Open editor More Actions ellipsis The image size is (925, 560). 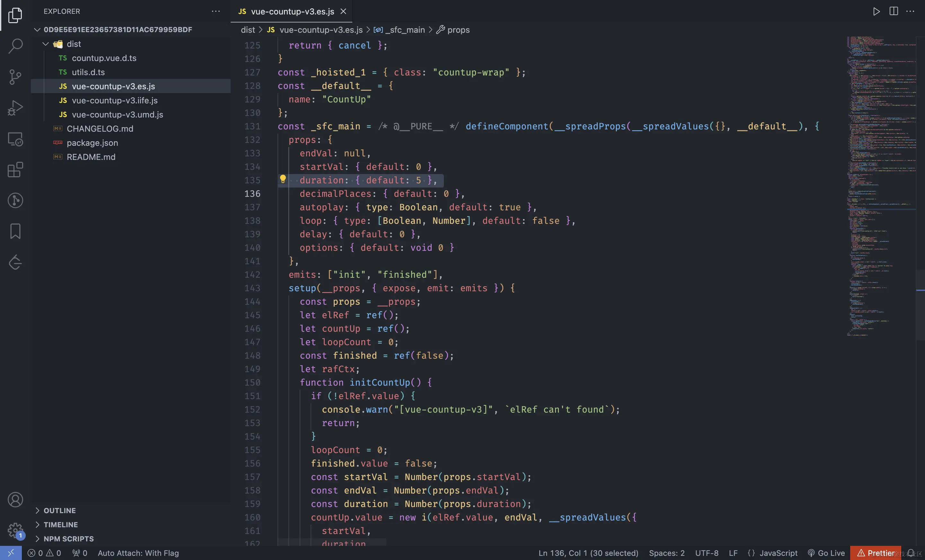coord(910,11)
